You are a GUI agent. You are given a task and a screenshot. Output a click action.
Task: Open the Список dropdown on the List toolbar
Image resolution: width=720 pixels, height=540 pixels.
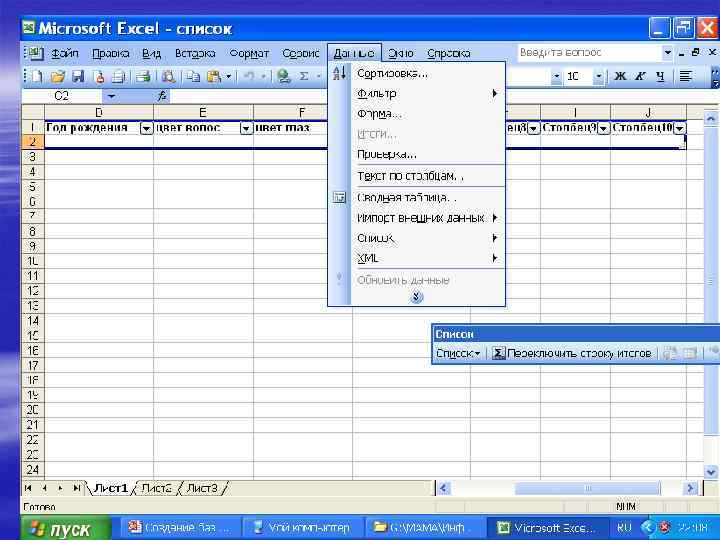coord(458,353)
